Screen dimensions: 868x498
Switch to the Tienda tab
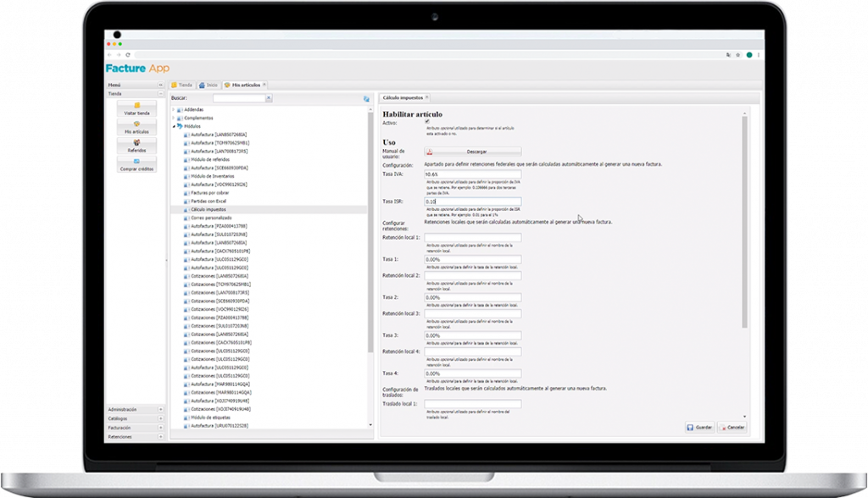pos(181,85)
